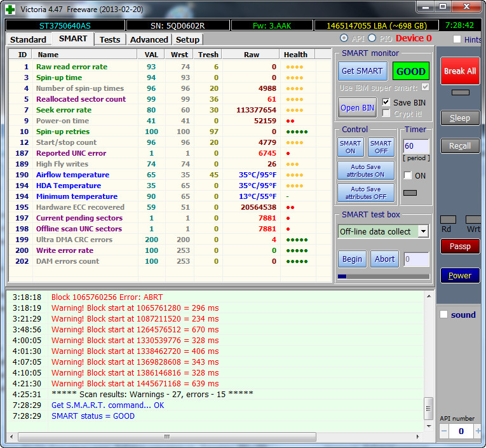Click the SMART test progress bar
Screen dimensions: 486x448
383,276
